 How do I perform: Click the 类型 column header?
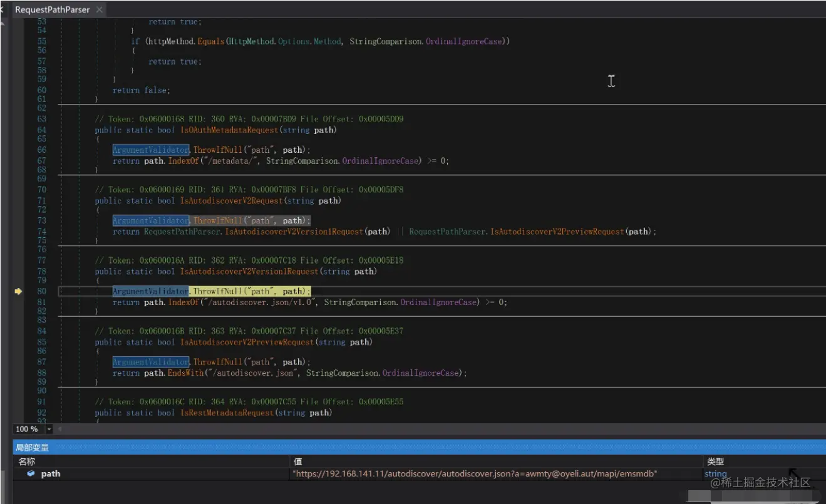pyautogui.click(x=715, y=461)
